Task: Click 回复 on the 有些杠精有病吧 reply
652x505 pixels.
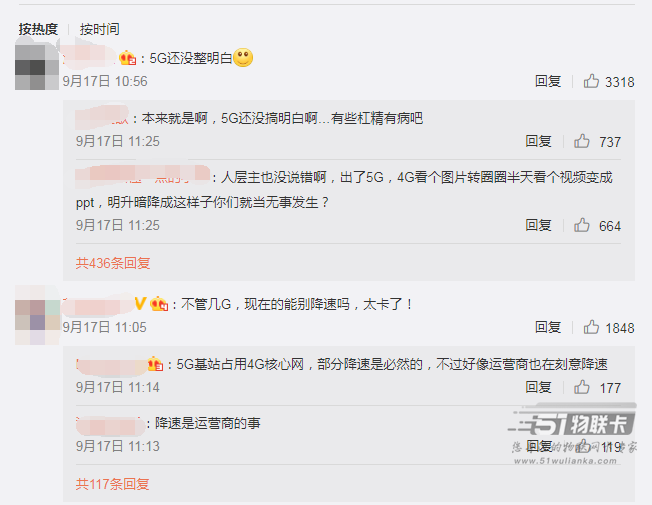Action: click(538, 141)
